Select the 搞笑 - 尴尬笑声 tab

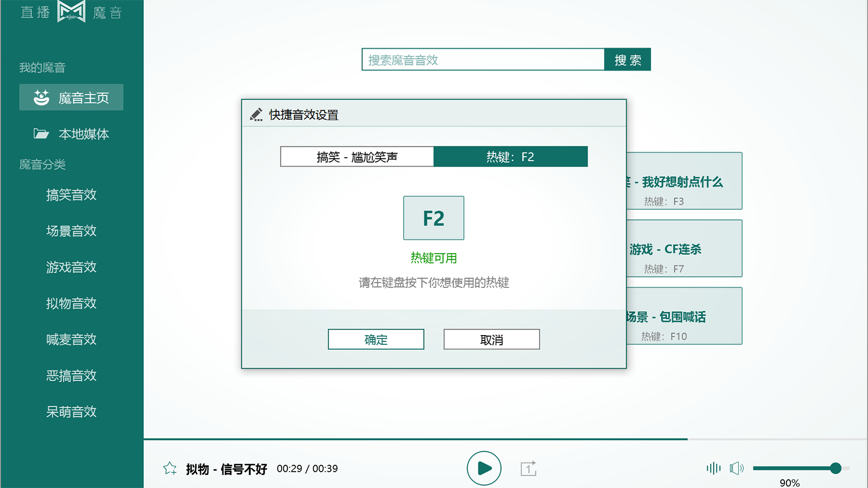(356, 157)
